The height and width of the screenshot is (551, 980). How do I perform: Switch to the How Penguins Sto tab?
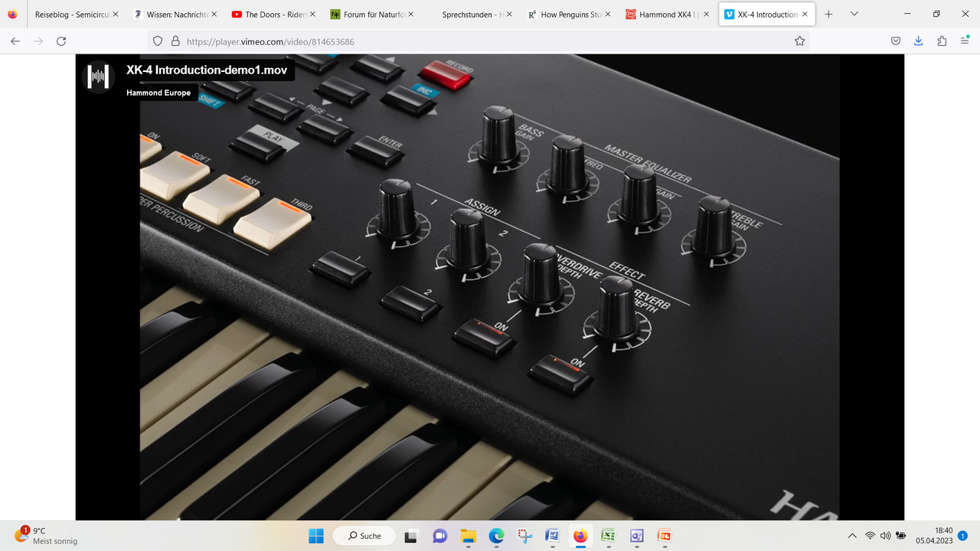pyautogui.click(x=568, y=14)
